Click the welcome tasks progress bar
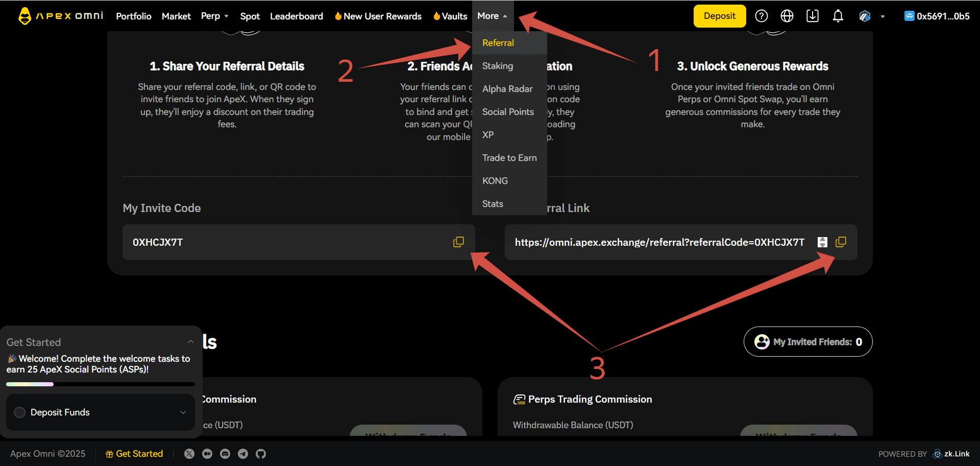Viewport: 980px width, 466px height. (100, 384)
